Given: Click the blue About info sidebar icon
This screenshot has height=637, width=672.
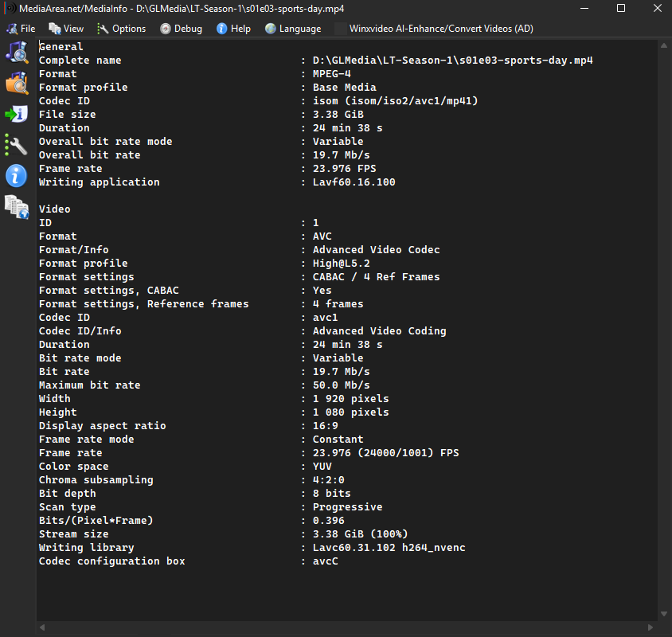Looking at the screenshot, I should tap(17, 176).
